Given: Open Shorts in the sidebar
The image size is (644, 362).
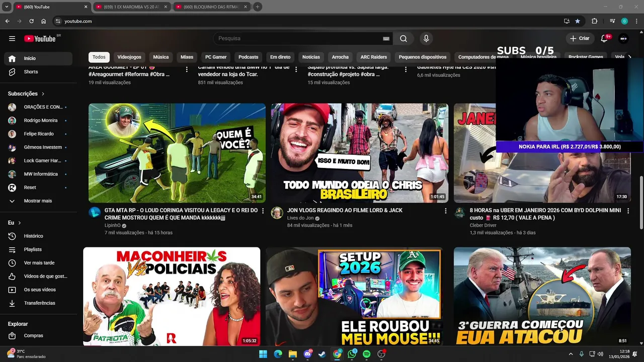Looking at the screenshot, I should pos(38,72).
